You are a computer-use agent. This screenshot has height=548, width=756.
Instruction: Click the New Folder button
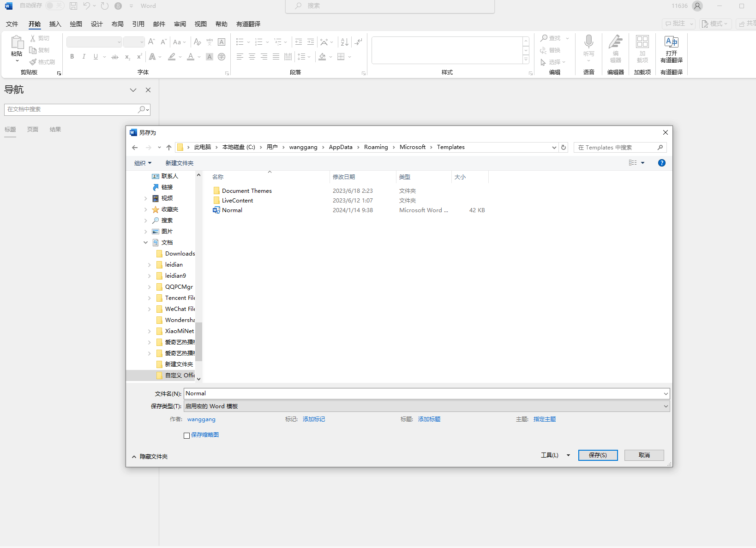point(180,163)
